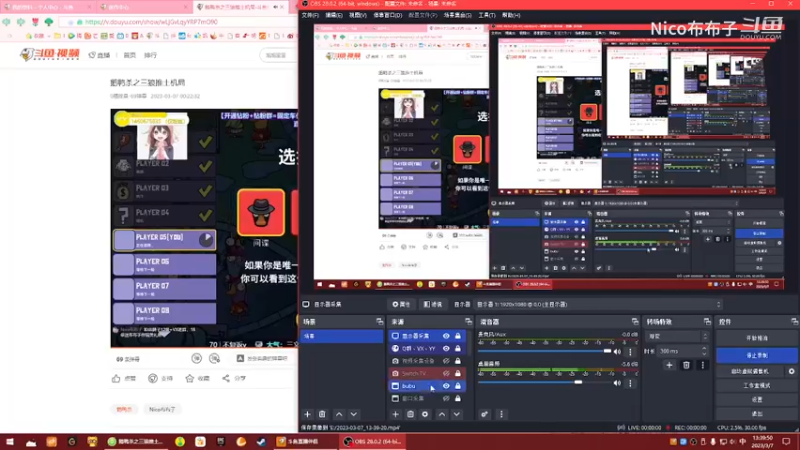
Task: Open 滤镜 filters button above sources
Action: click(433, 305)
